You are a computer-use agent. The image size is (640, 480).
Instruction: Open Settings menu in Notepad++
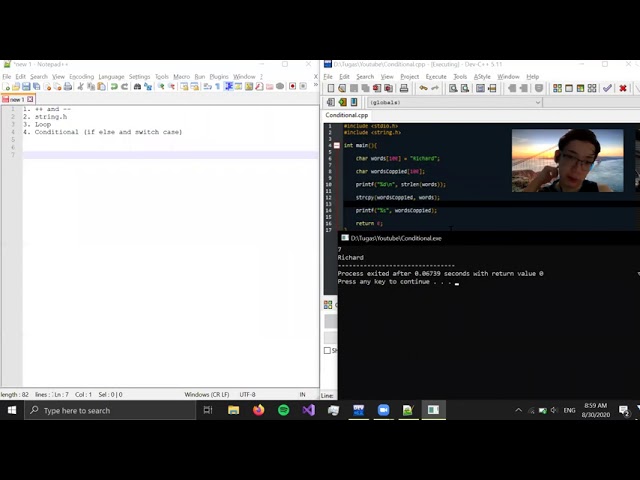pos(140,77)
